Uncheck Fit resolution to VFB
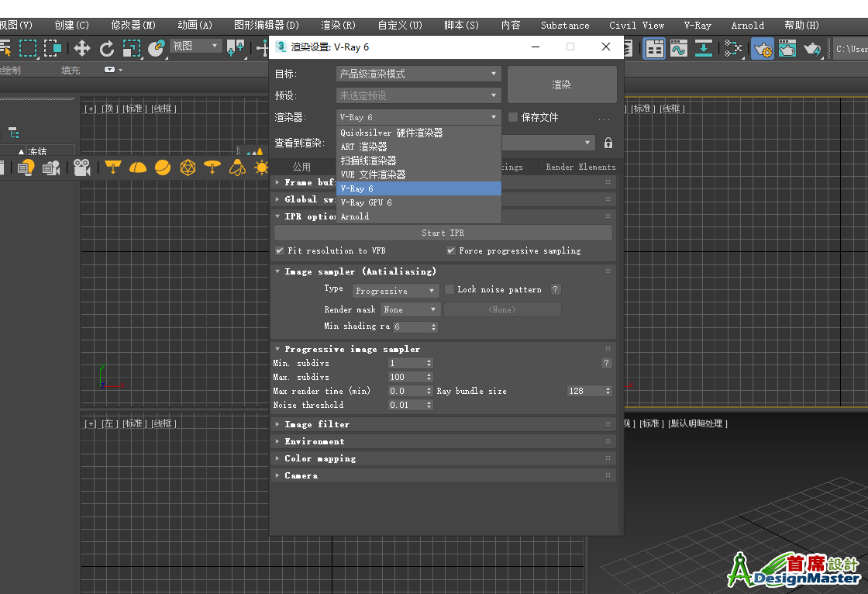 [280, 250]
